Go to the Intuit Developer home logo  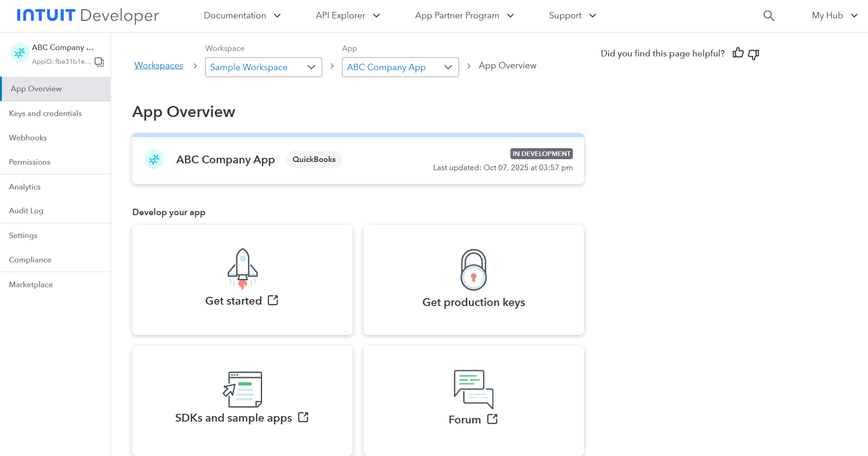coord(88,16)
